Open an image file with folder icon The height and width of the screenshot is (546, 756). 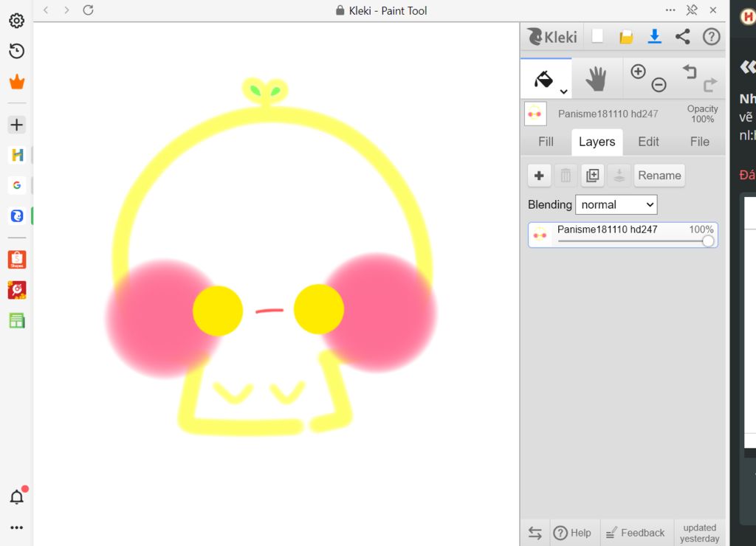coord(626,37)
